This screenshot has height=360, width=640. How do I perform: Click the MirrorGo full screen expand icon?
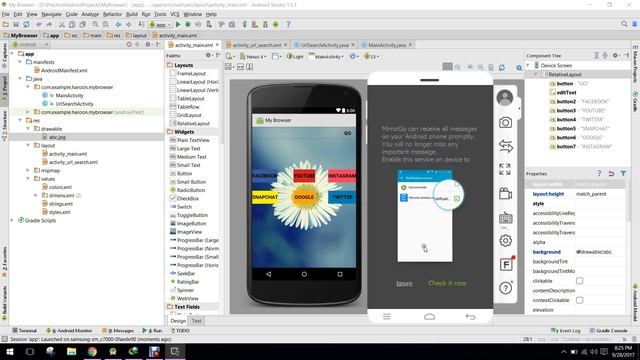point(505,169)
